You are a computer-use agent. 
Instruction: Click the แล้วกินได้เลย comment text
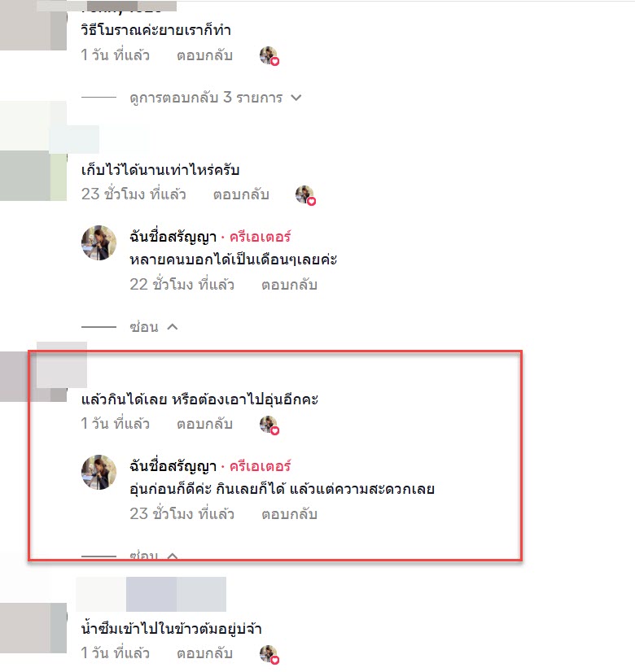(x=199, y=399)
